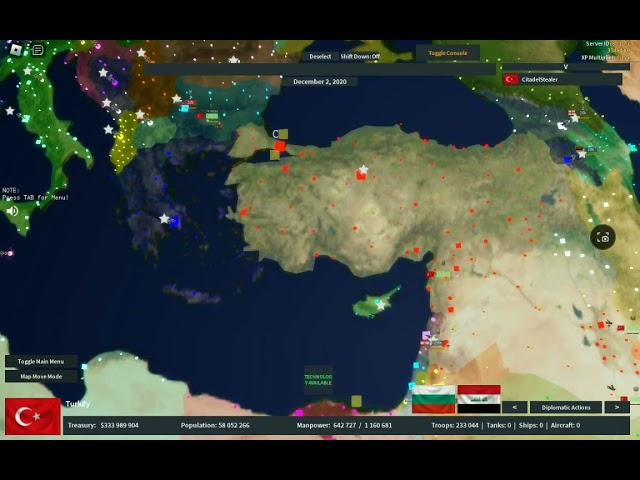640x480 pixels.
Task: Click the date December 2, 2020
Action: [320, 82]
